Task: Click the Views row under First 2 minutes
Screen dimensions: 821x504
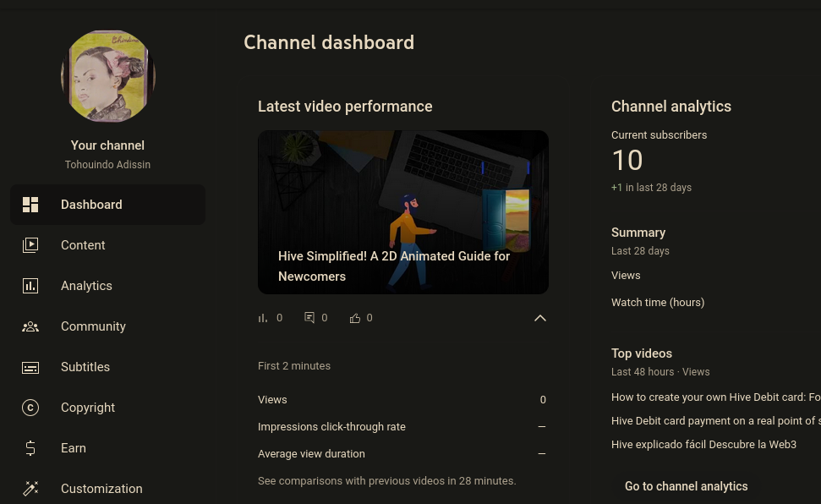Action: tap(402, 399)
